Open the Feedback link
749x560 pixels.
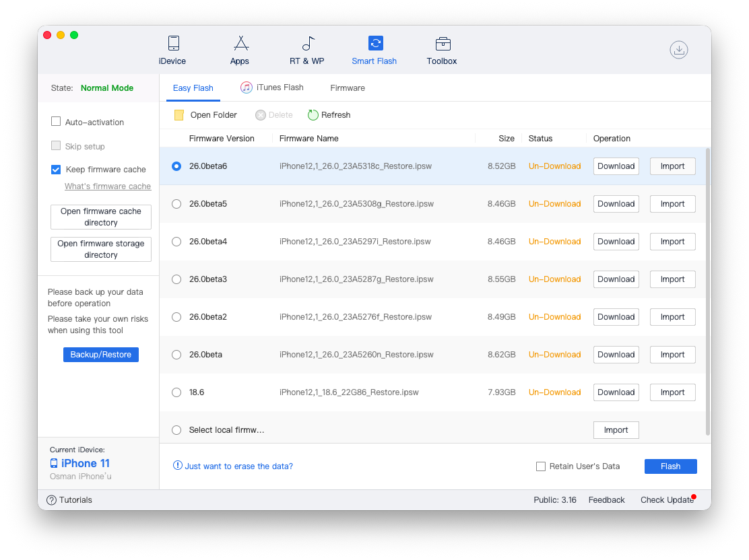pos(607,500)
